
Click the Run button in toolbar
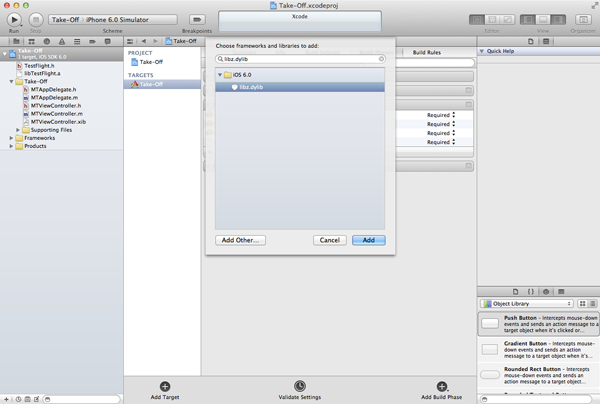tap(14, 19)
